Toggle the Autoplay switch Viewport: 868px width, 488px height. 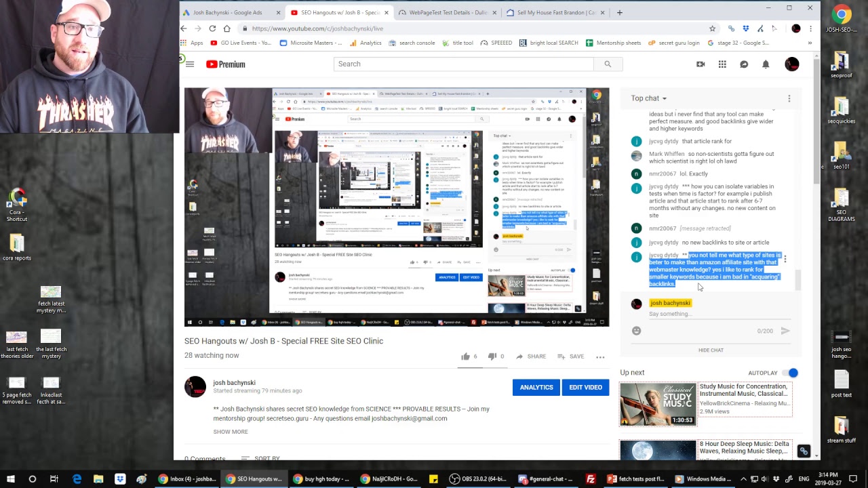(790, 373)
